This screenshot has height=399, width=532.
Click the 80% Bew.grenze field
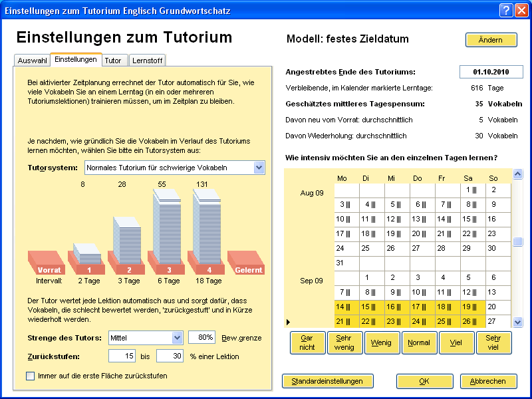pyautogui.click(x=201, y=337)
